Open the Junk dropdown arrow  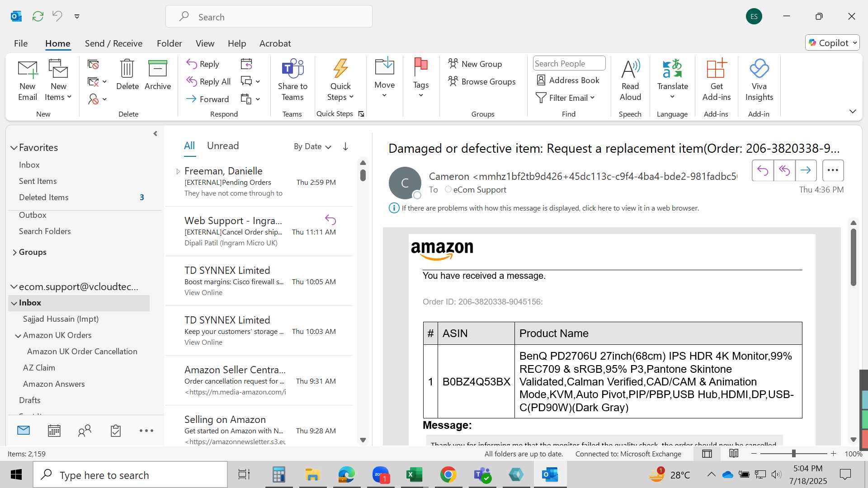click(104, 99)
